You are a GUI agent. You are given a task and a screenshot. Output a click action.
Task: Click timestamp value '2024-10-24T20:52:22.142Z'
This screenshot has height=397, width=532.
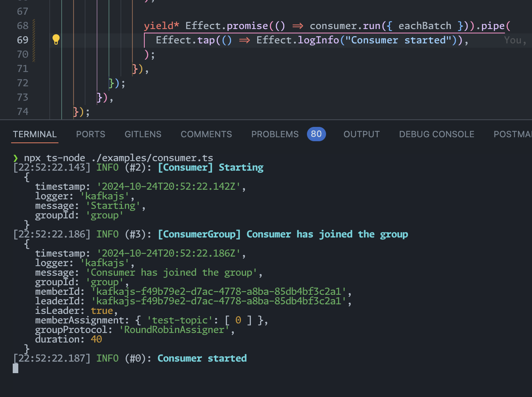point(169,187)
